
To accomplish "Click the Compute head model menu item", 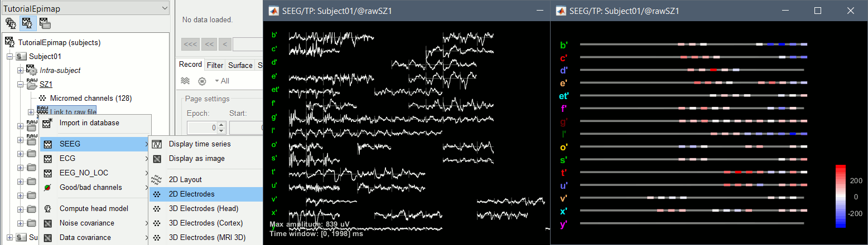I will tap(94, 208).
